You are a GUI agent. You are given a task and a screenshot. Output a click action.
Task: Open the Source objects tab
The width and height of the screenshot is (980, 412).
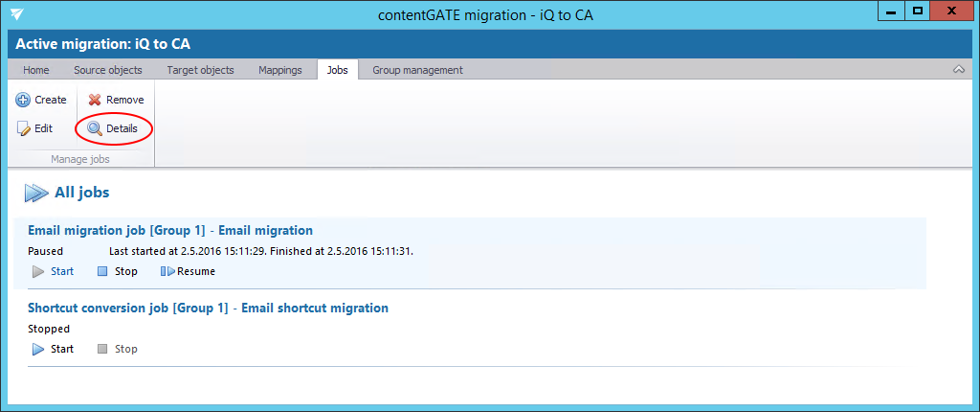pos(108,70)
